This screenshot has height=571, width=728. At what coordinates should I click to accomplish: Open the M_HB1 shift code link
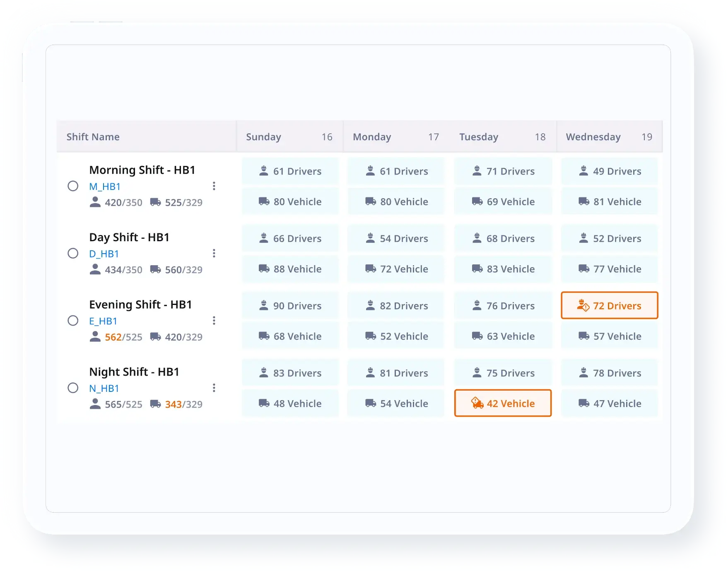point(105,187)
